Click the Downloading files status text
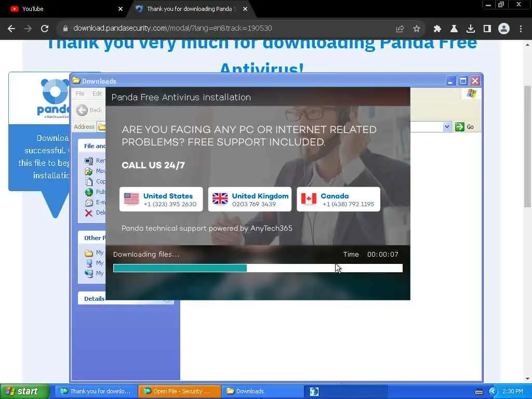 click(146, 255)
